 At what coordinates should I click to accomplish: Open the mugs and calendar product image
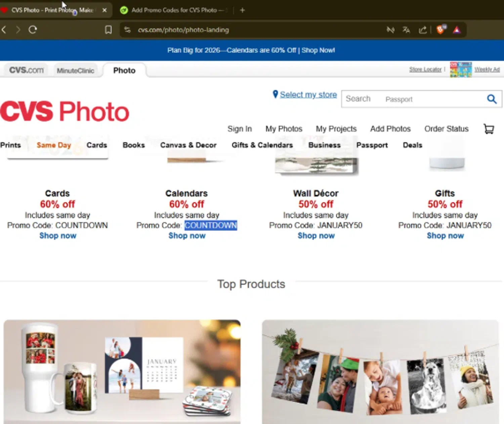click(x=122, y=372)
